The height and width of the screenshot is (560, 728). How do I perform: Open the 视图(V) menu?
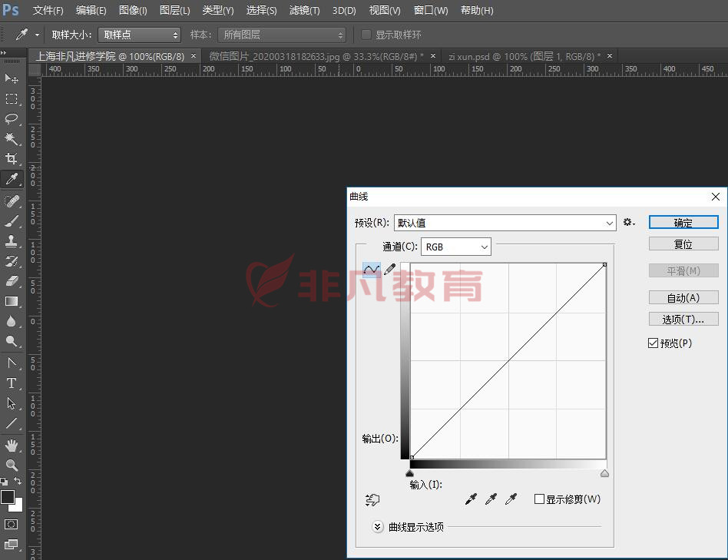(385, 10)
